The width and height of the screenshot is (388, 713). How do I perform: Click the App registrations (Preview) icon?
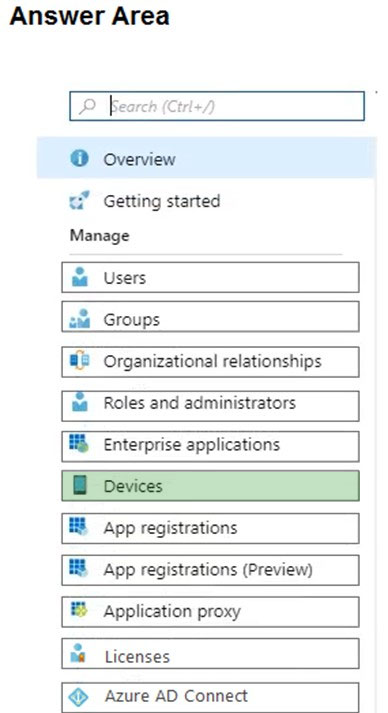[x=79, y=568]
